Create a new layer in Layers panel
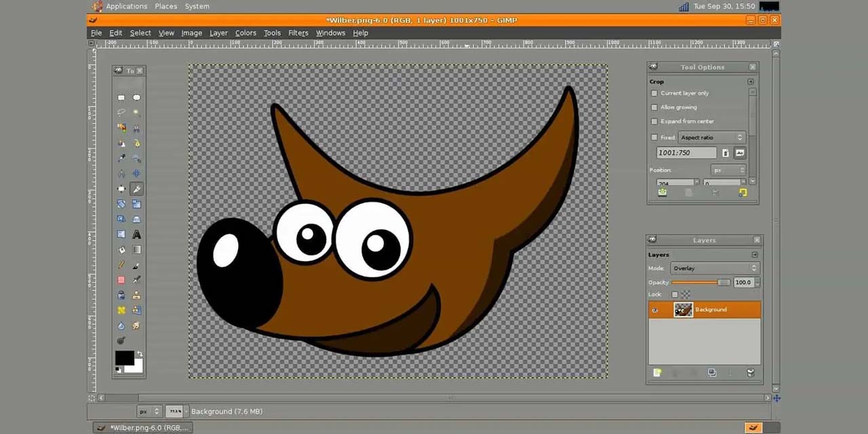Image resolution: width=868 pixels, height=434 pixels. point(657,373)
